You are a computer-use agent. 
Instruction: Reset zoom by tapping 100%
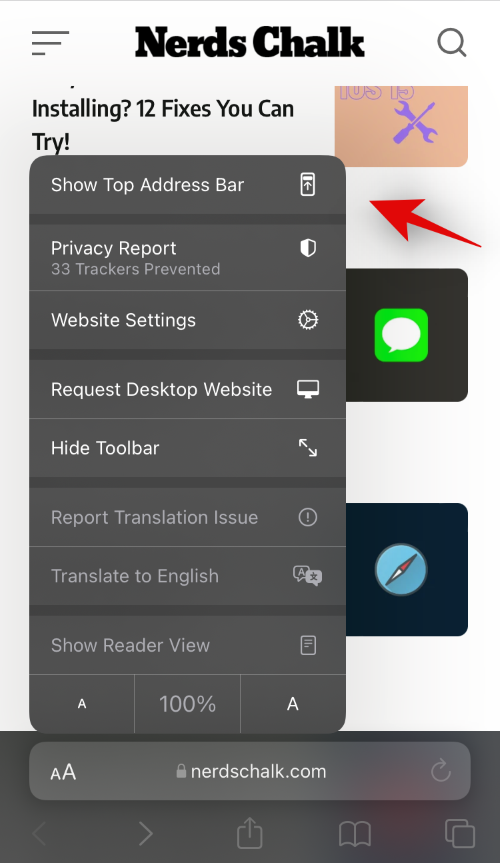[188, 704]
